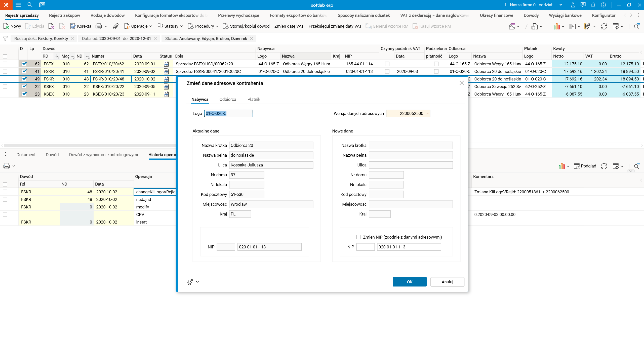Click the Anuluj button
The width and height of the screenshot is (644, 352).
[447, 282]
